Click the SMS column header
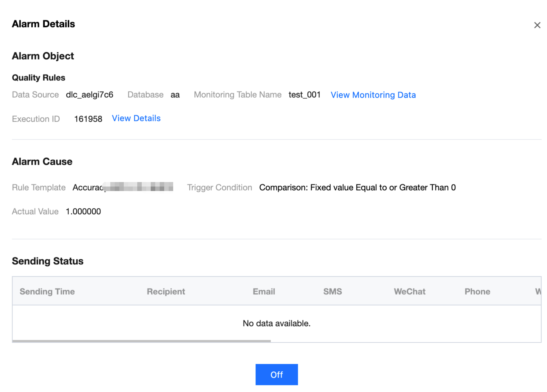 click(332, 291)
